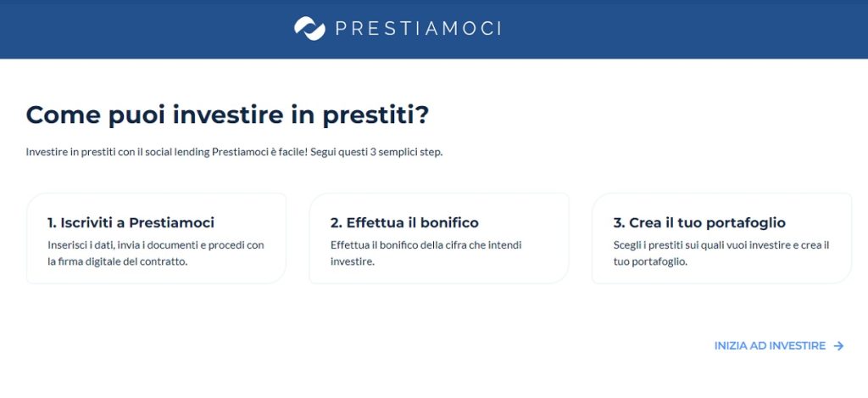Screen dimensions: 868x398
Task: Click the sentence Segui questi 3 semplici step
Action: 376,152
